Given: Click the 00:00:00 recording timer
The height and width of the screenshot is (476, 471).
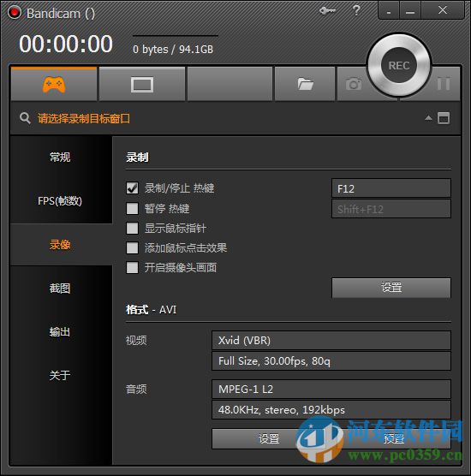Looking at the screenshot, I should [66, 44].
